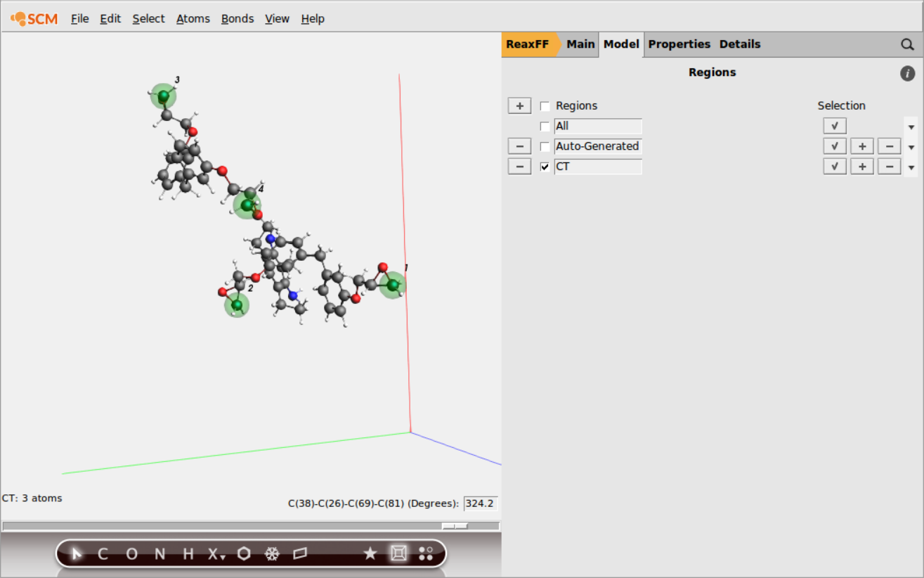Pick the Nitrogen atom tool
Screen dimensions: 924x578
click(x=160, y=554)
